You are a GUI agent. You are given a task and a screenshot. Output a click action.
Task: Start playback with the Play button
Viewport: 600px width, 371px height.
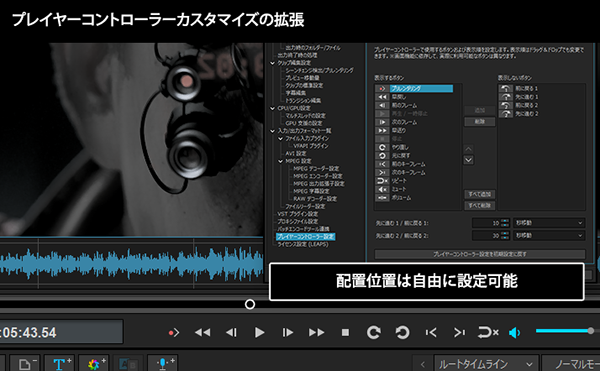point(259,333)
